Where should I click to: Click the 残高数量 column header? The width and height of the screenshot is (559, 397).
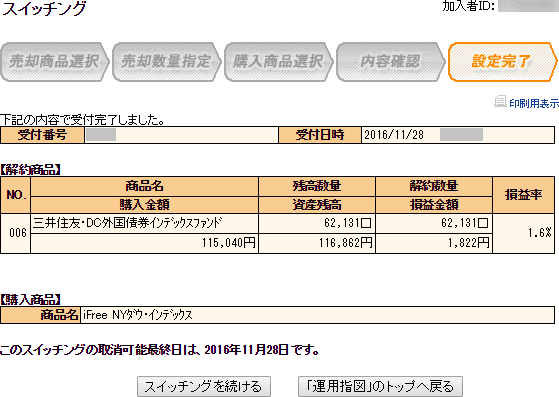(317, 186)
